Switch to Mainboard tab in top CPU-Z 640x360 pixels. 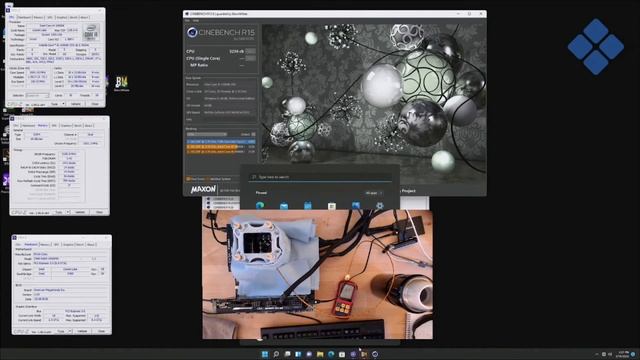click(24, 18)
